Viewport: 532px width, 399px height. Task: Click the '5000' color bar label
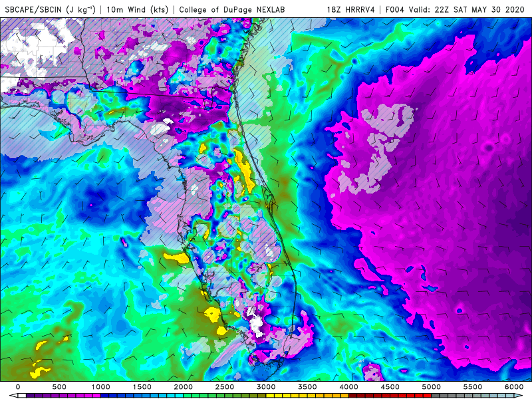431,387
